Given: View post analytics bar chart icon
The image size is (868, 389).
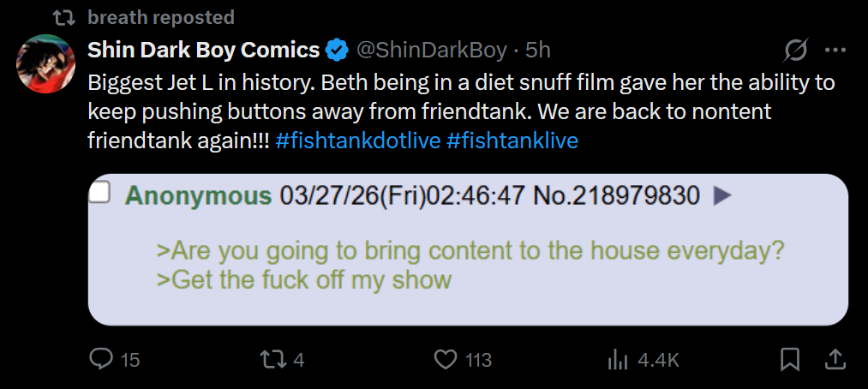Looking at the screenshot, I should (618, 360).
